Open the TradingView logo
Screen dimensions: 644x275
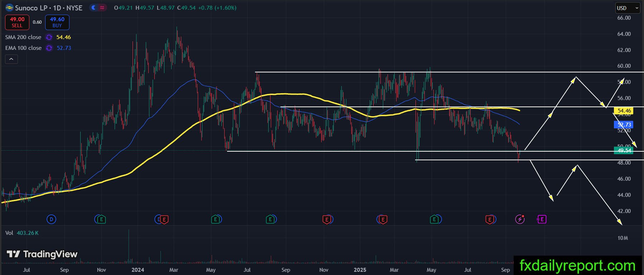42,254
